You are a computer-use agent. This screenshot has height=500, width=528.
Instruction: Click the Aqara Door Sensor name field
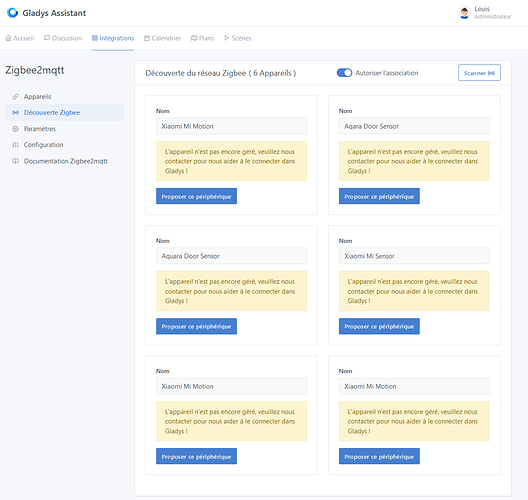(x=414, y=126)
